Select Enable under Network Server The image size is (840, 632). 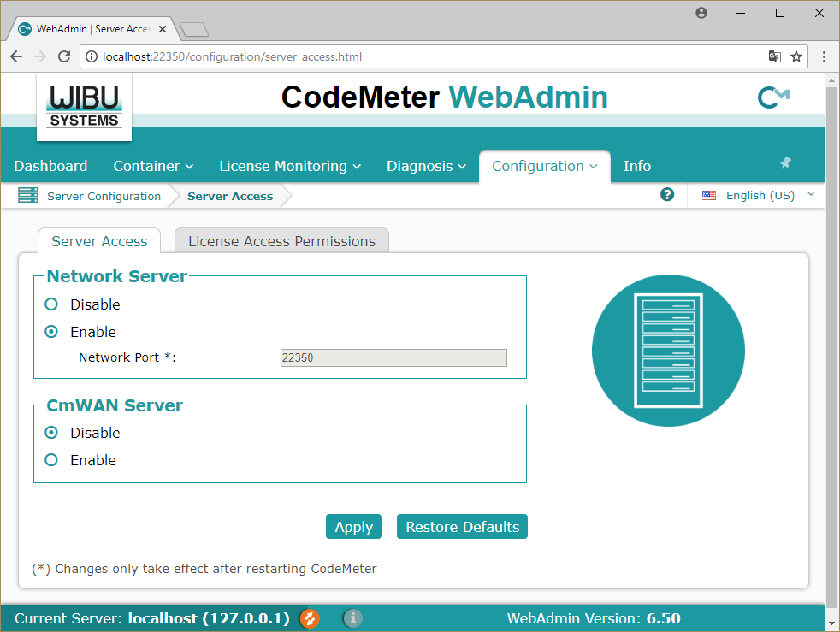click(x=51, y=332)
